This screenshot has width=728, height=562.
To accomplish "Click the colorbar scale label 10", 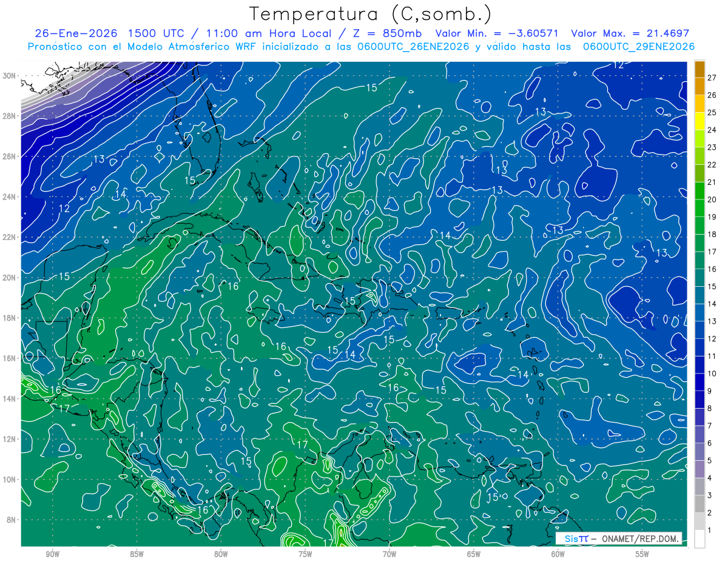I will click(712, 373).
